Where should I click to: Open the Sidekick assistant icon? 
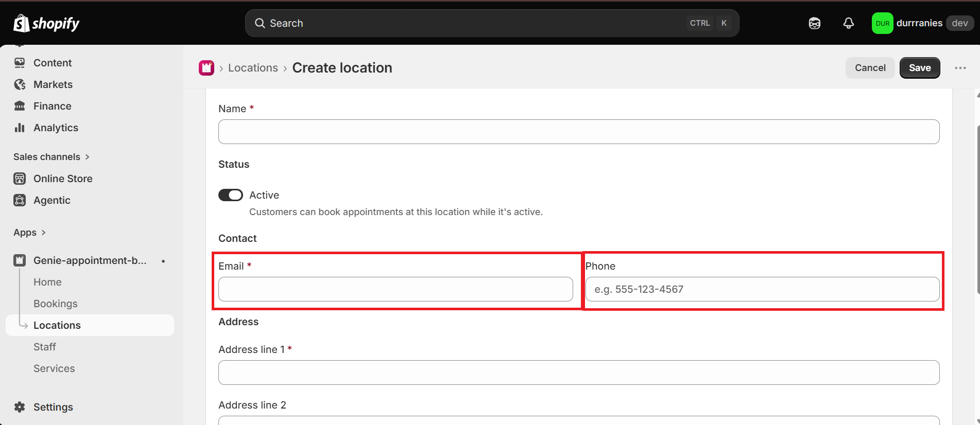coord(814,23)
